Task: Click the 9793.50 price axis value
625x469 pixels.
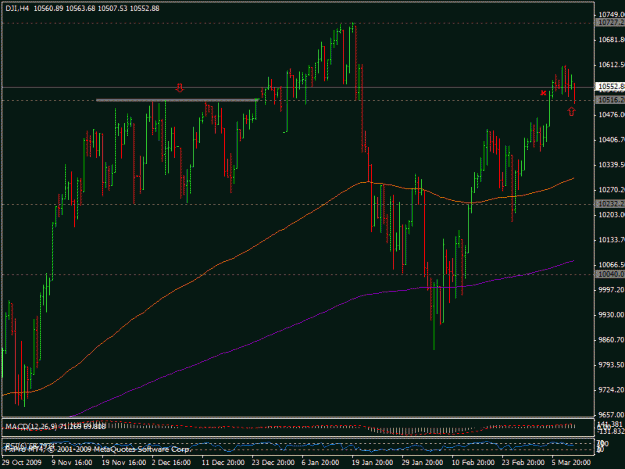Action: click(x=611, y=365)
